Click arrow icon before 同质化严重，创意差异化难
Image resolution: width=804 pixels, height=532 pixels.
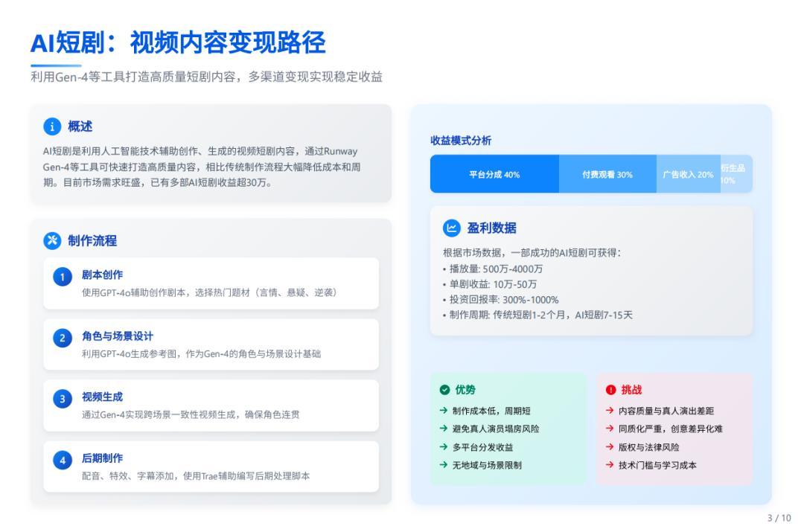[610, 429]
